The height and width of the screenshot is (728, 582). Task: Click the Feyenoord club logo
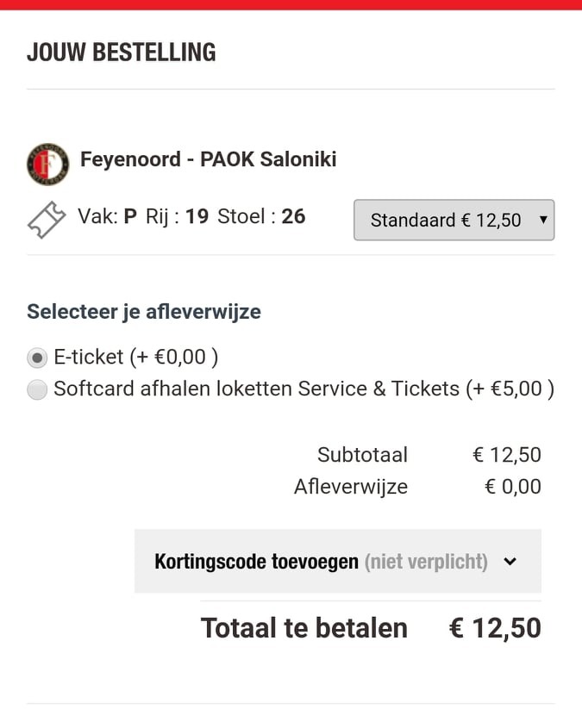pyautogui.click(x=47, y=163)
